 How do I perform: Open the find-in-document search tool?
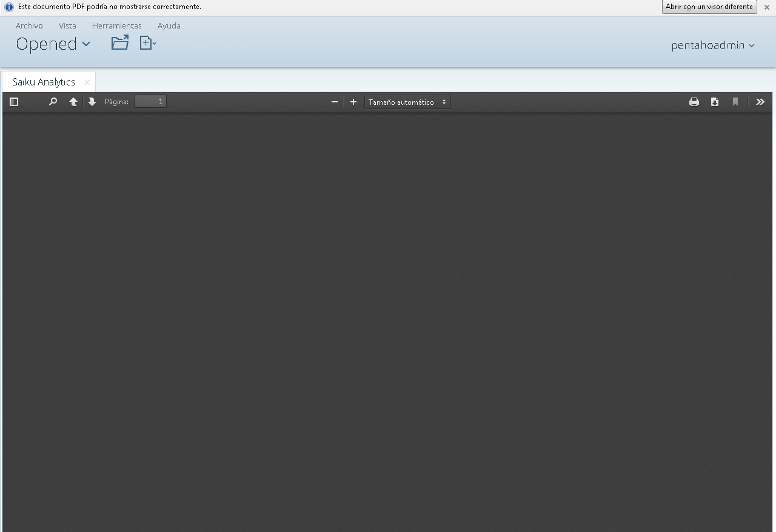click(53, 102)
